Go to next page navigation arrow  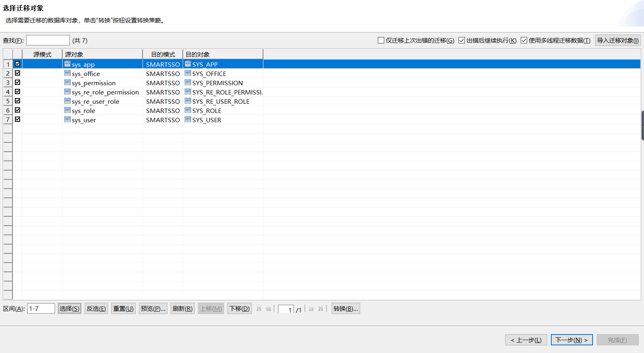coord(311,308)
